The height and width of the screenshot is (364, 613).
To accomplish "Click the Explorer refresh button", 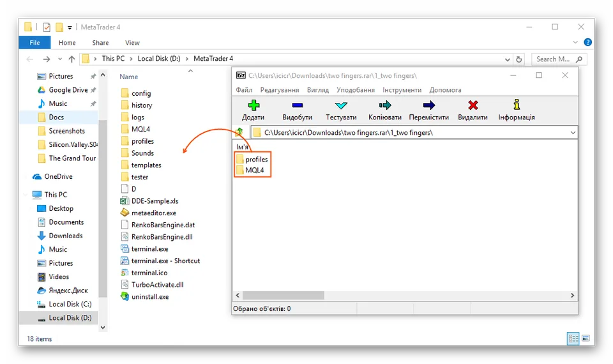I will click(518, 59).
